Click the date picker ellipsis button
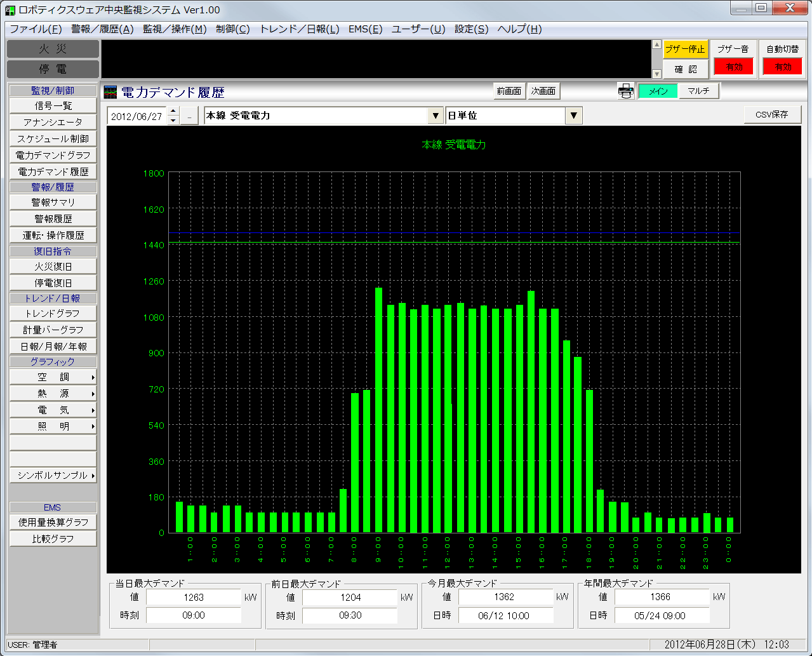 tap(189, 116)
